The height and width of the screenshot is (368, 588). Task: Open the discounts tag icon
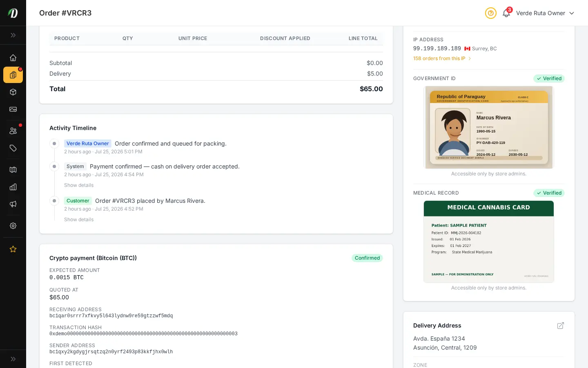[13, 148]
